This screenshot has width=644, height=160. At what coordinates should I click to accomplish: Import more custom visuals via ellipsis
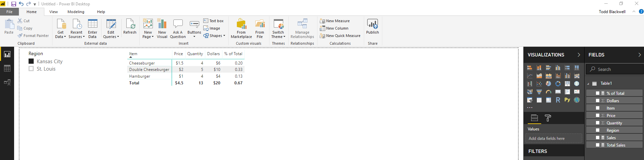530,108
